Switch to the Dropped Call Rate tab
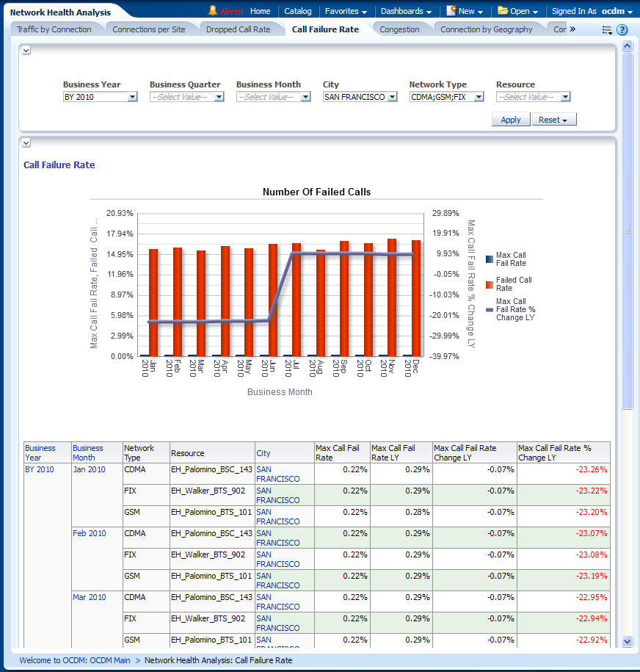Screen dimensions: 640x672 (238, 29)
